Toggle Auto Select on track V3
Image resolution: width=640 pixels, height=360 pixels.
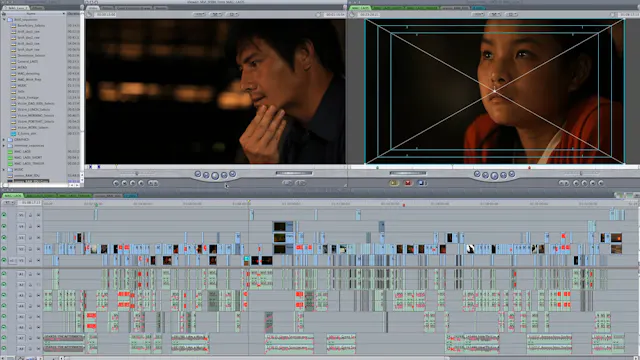[x=38, y=237]
